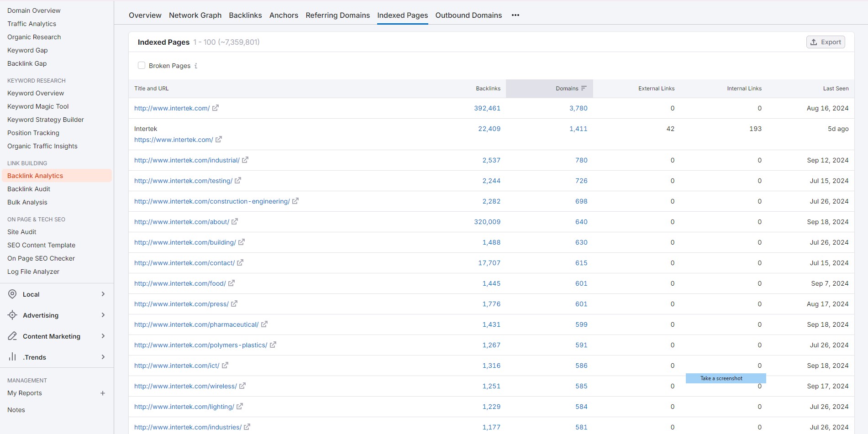Click the Advertising target icon
Viewport: 868px width, 434px height.
pyautogui.click(x=13, y=315)
